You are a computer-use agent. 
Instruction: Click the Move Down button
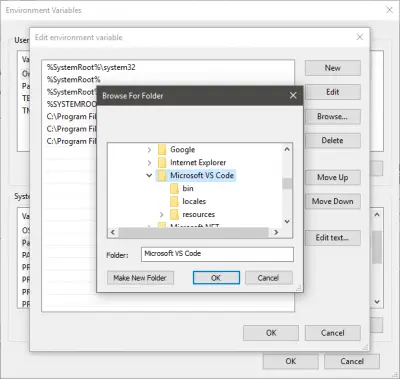coord(333,201)
